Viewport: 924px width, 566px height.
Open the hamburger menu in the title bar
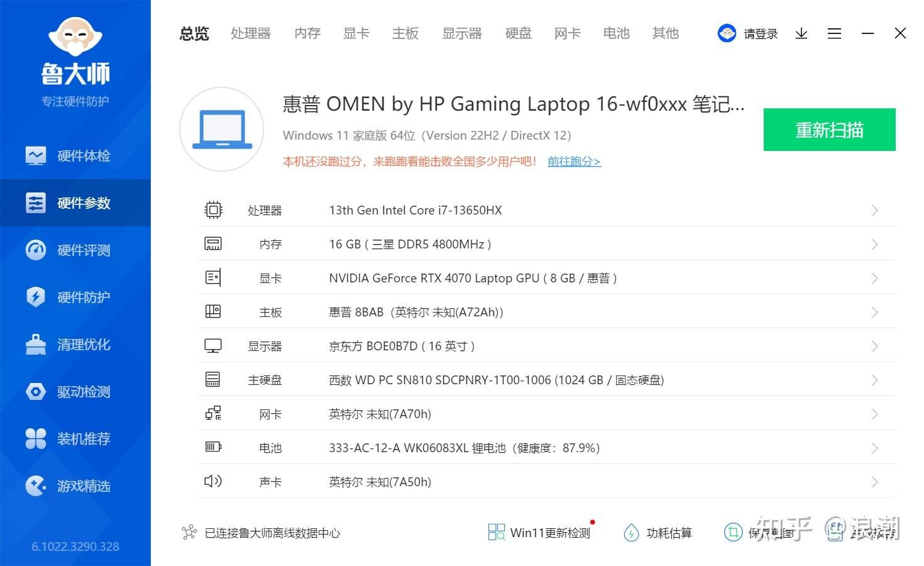(834, 33)
